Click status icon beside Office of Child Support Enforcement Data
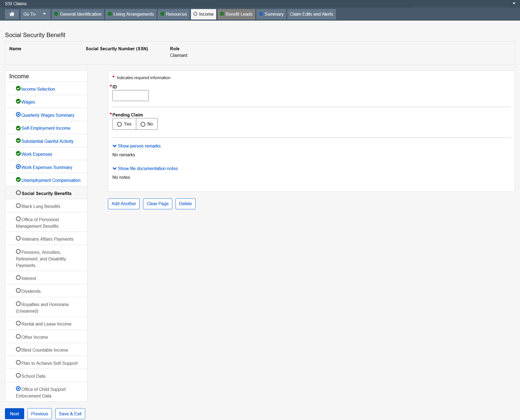Viewport: 520px width, 420px height. tap(18, 389)
